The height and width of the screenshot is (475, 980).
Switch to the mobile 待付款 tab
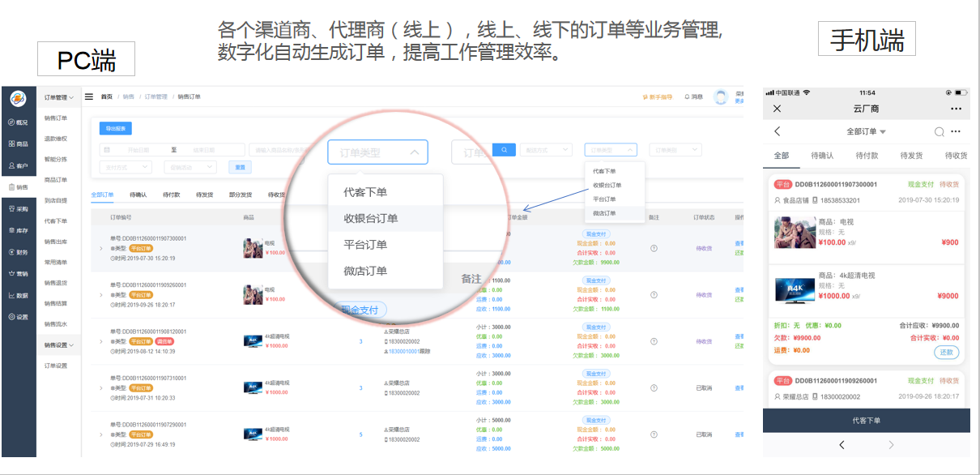click(x=867, y=156)
